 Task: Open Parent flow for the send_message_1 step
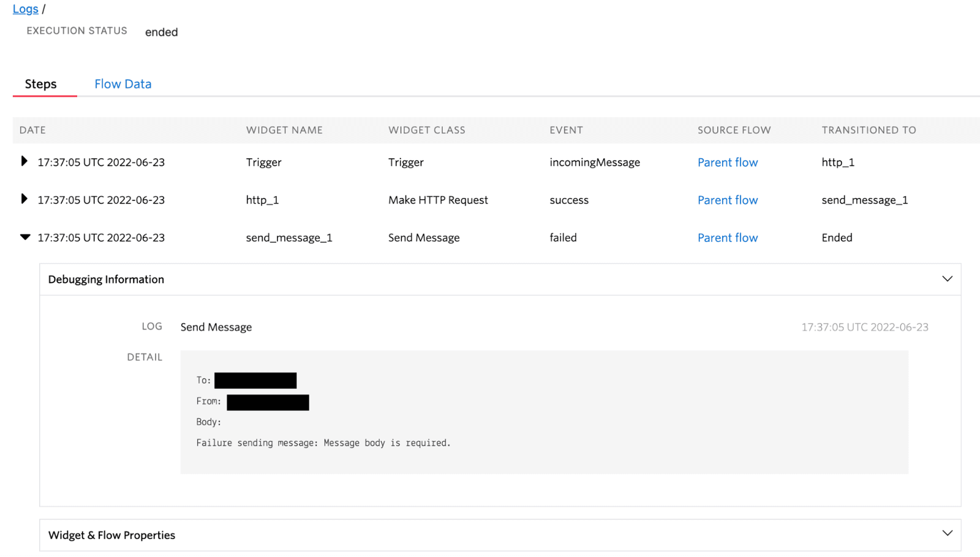coord(727,237)
